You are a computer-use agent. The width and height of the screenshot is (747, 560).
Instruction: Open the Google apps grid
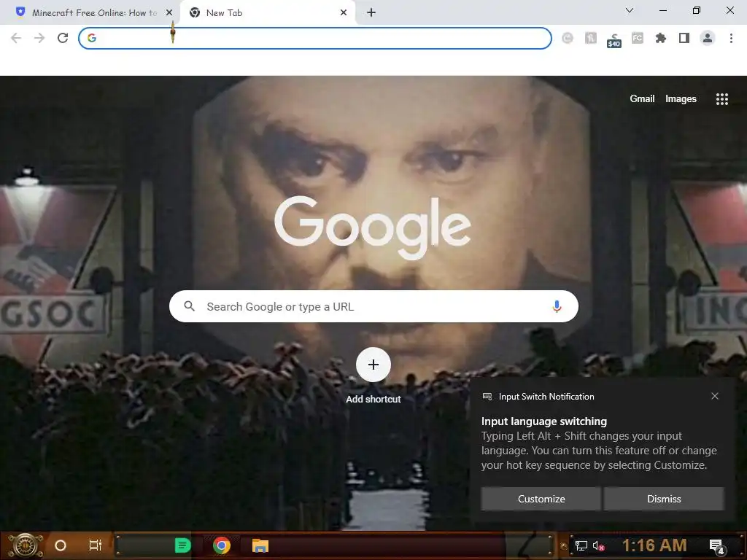[x=721, y=99]
